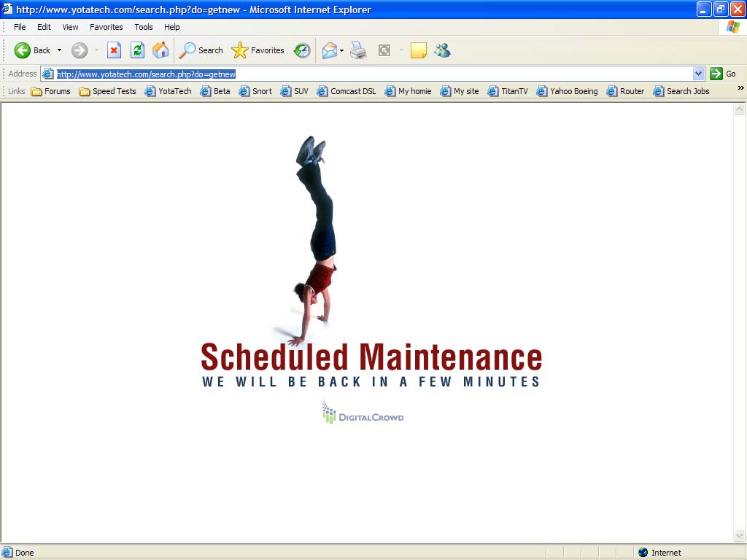Open the Speed Tests links folder

[x=108, y=91]
